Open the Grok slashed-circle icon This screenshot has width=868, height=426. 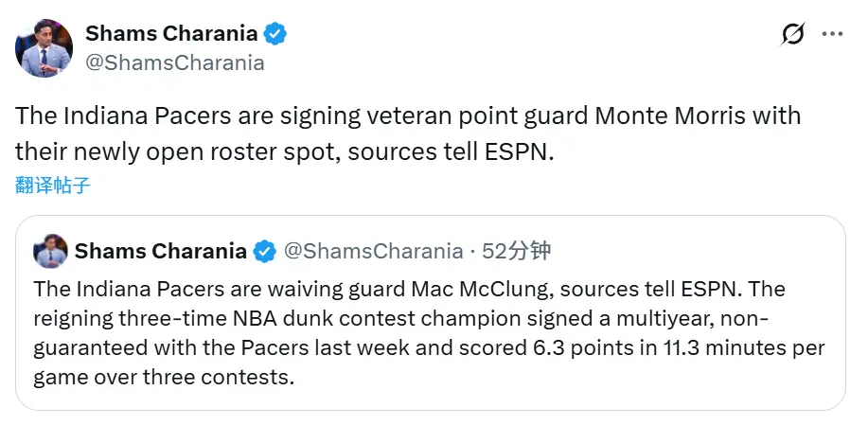[x=792, y=35]
